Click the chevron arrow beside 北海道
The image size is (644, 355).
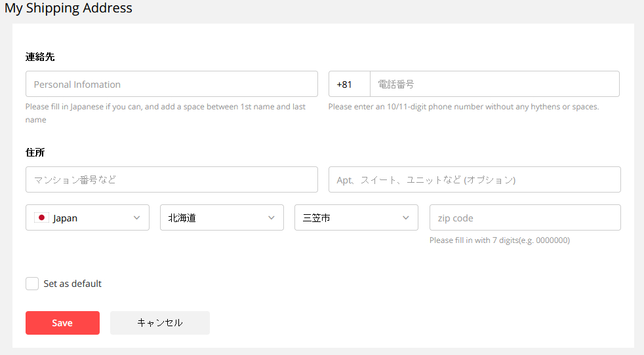pos(271,218)
